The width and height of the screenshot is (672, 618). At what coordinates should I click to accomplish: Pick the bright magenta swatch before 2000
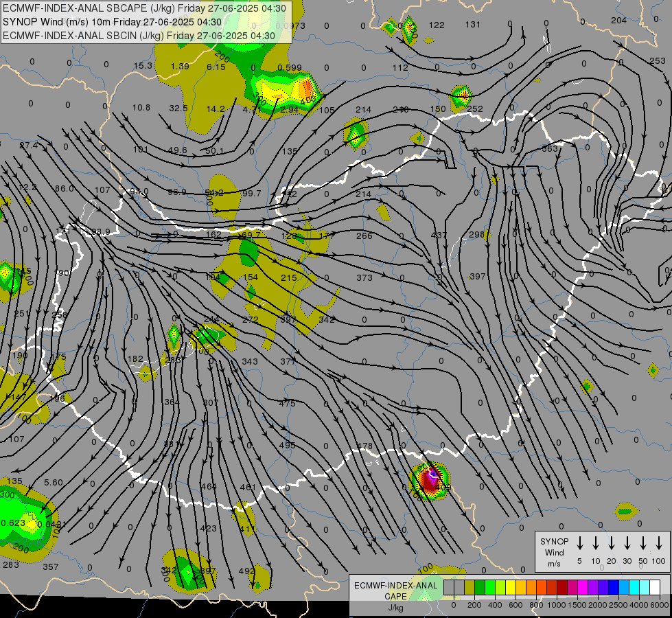(x=583, y=588)
